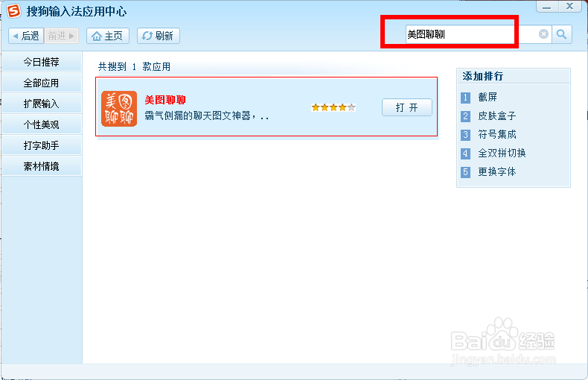
Task: Open the 素材情境 category
Action: (x=41, y=166)
